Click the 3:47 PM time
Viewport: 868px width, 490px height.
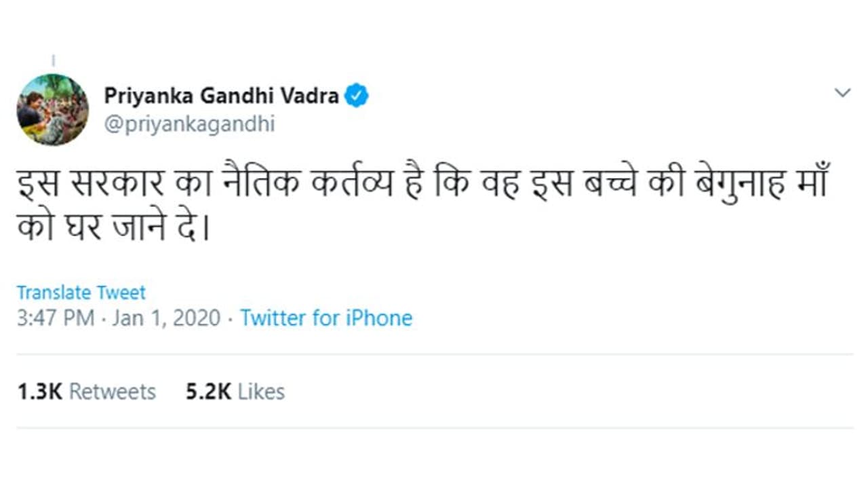point(56,318)
